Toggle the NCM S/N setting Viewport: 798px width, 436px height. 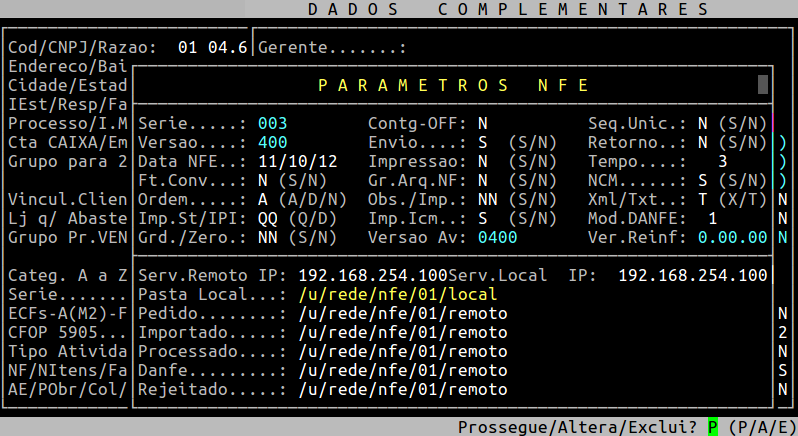pyautogui.click(x=703, y=180)
